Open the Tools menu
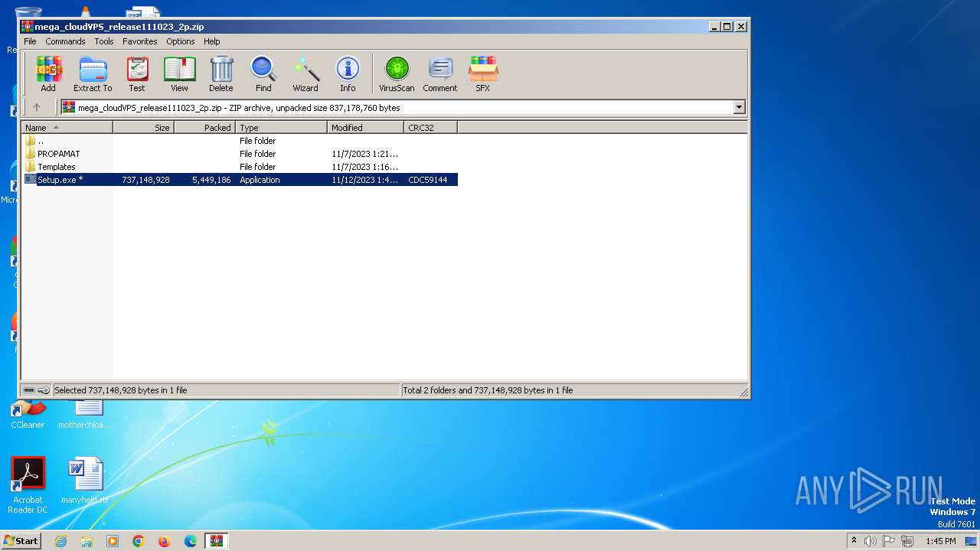This screenshot has width=980, height=551. click(x=104, y=41)
